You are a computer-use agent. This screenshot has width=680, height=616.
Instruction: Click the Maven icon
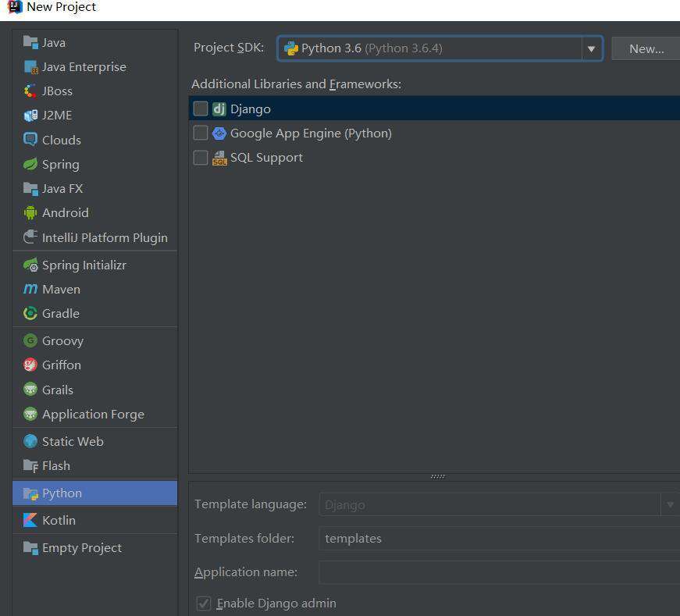point(30,289)
